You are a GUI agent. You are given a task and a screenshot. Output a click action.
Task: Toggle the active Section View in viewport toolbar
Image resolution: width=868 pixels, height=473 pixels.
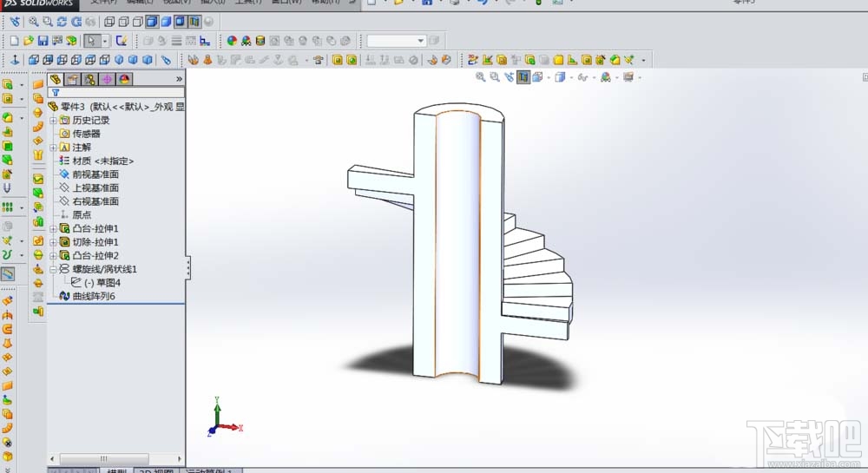tap(523, 77)
